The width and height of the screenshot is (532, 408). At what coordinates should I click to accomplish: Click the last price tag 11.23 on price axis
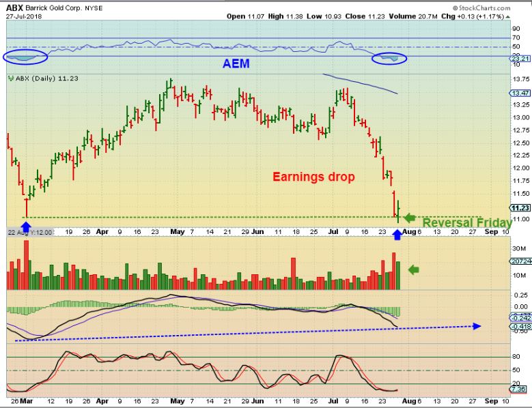(x=520, y=208)
